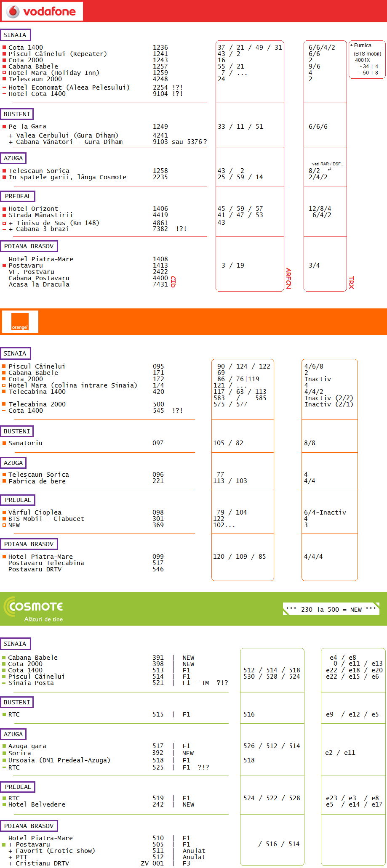Click the 'e23 / e3 / e8' value
387x868 pixels.
coord(352,798)
